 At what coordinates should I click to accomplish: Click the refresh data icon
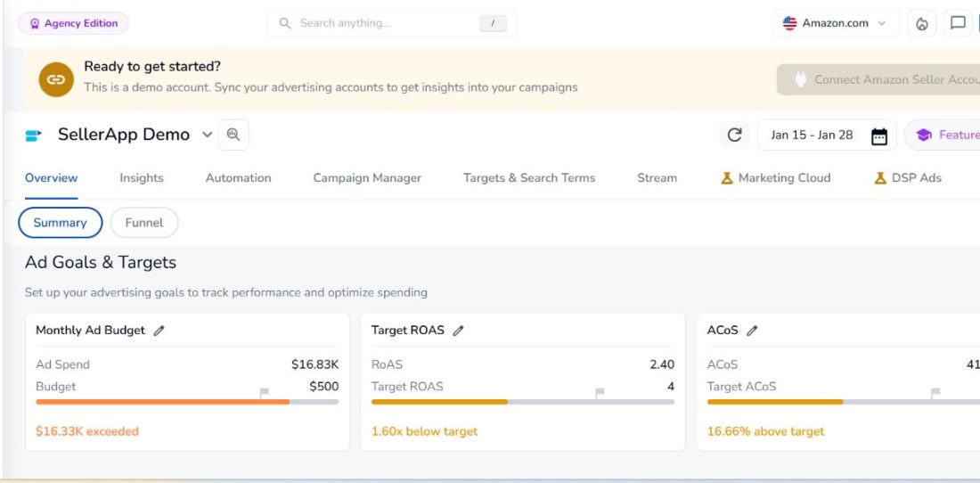[734, 135]
